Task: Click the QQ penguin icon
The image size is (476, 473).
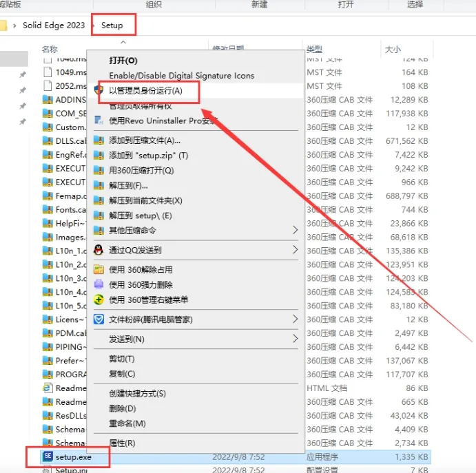Action: pyautogui.click(x=99, y=250)
